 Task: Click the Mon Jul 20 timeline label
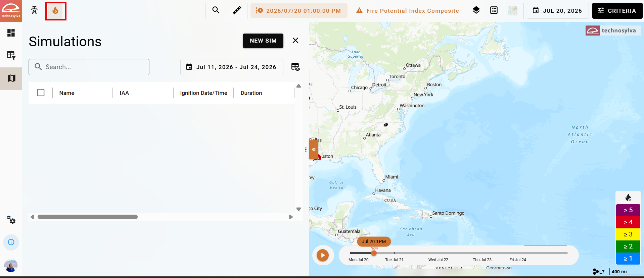pos(358,260)
